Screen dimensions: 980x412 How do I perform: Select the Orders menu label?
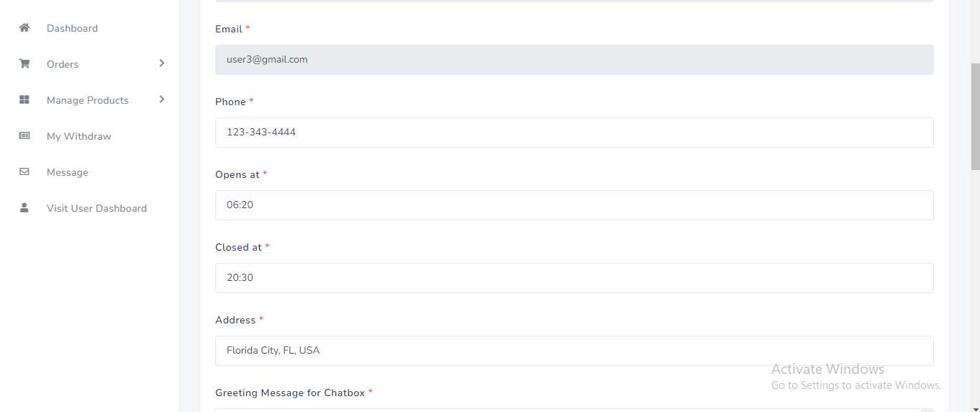63,64
